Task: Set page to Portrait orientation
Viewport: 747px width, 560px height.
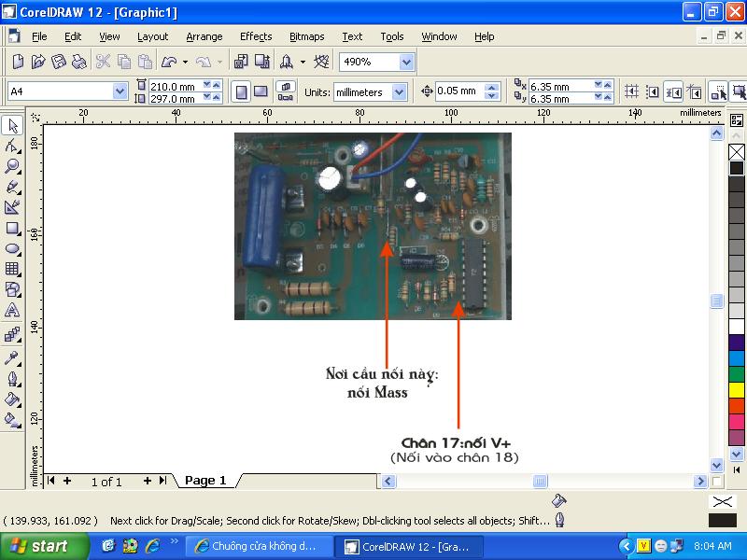Action: (x=241, y=91)
